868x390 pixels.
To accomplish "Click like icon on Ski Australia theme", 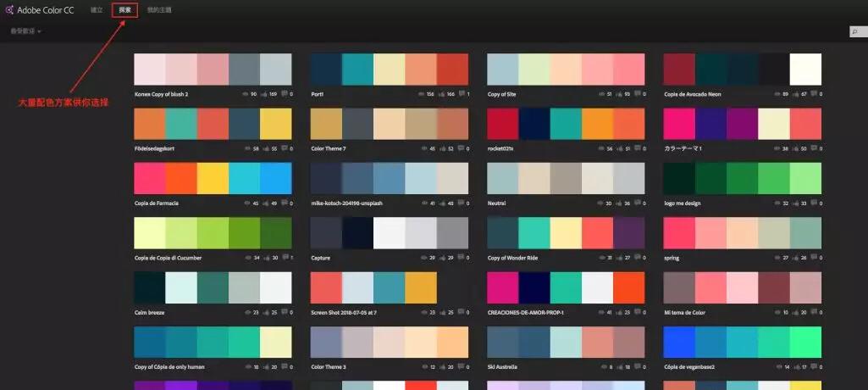I will point(618,367).
